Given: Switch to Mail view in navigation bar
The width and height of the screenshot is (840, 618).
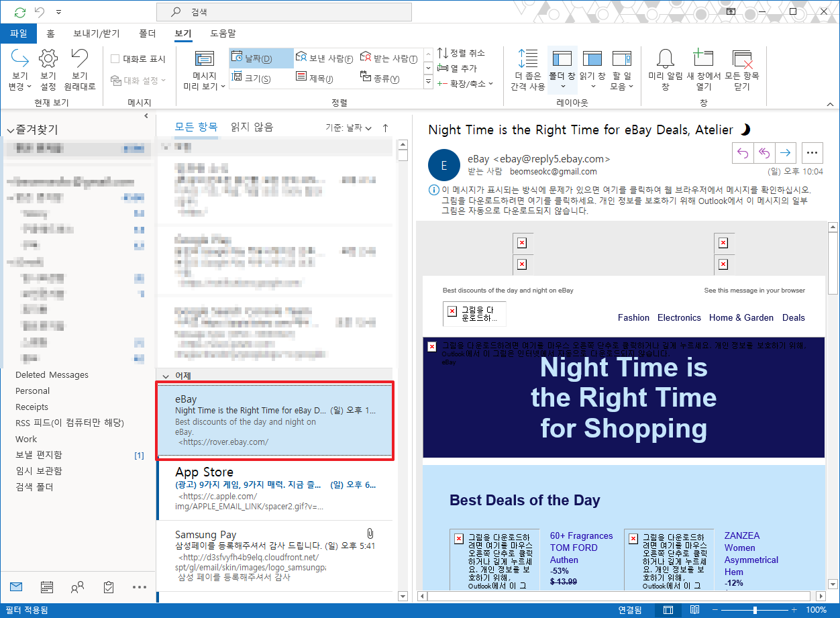Looking at the screenshot, I should tap(16, 587).
